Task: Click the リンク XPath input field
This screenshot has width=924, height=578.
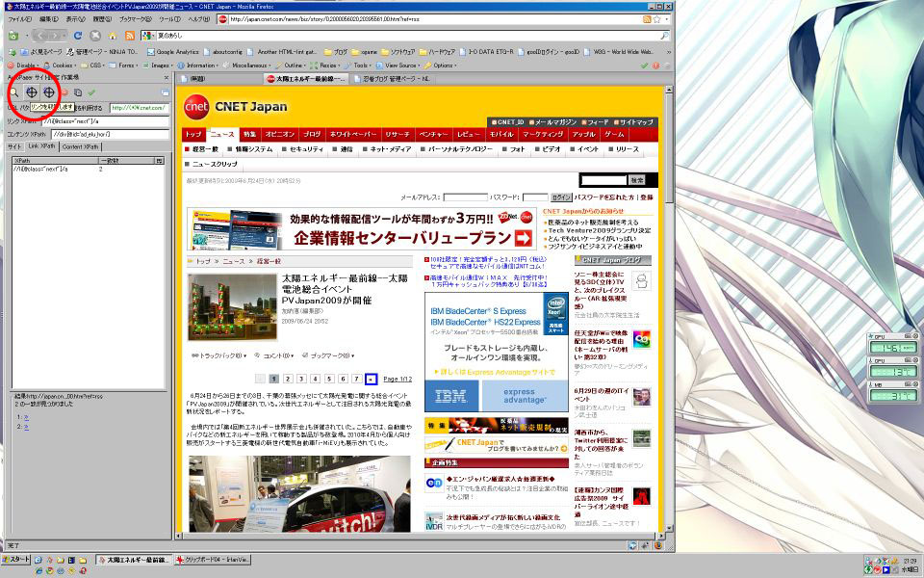Action: (x=106, y=121)
